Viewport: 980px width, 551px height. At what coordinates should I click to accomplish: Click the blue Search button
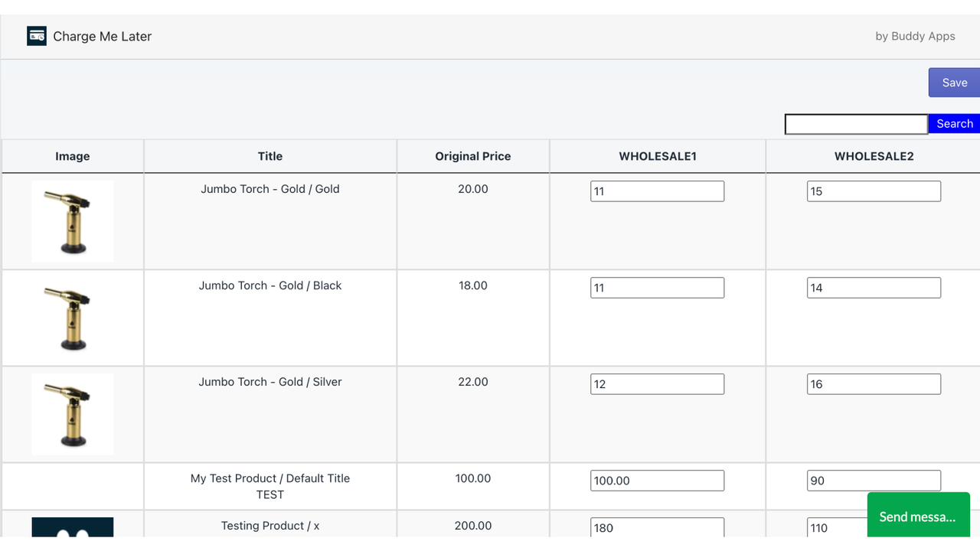point(954,124)
